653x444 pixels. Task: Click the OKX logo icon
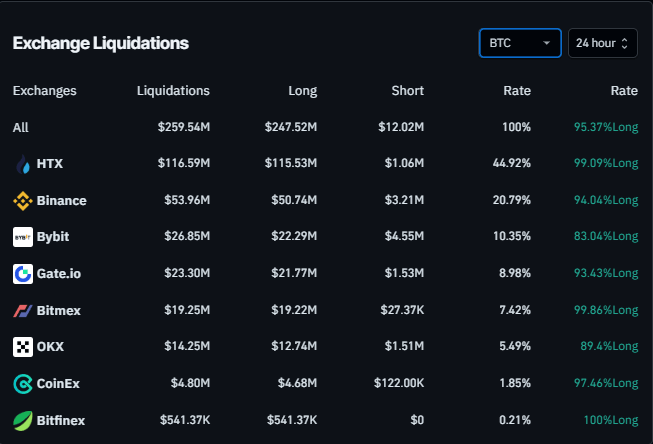(x=23, y=347)
